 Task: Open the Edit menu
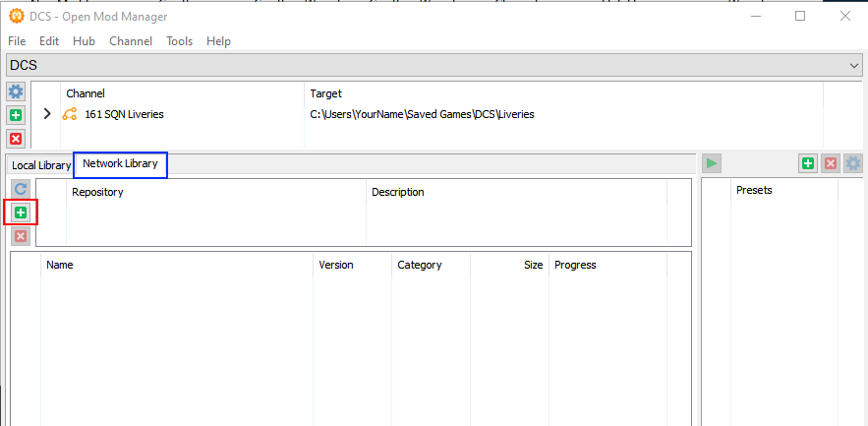click(49, 41)
